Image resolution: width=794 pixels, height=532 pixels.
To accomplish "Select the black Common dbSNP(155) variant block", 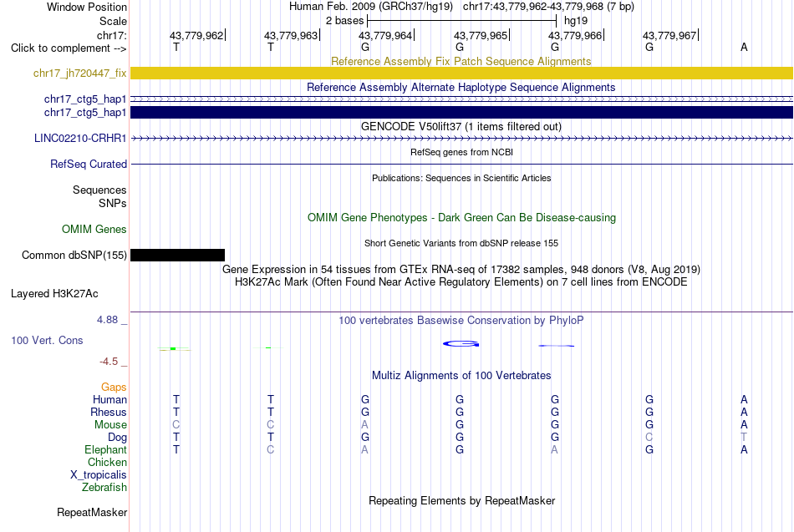I will (177, 255).
